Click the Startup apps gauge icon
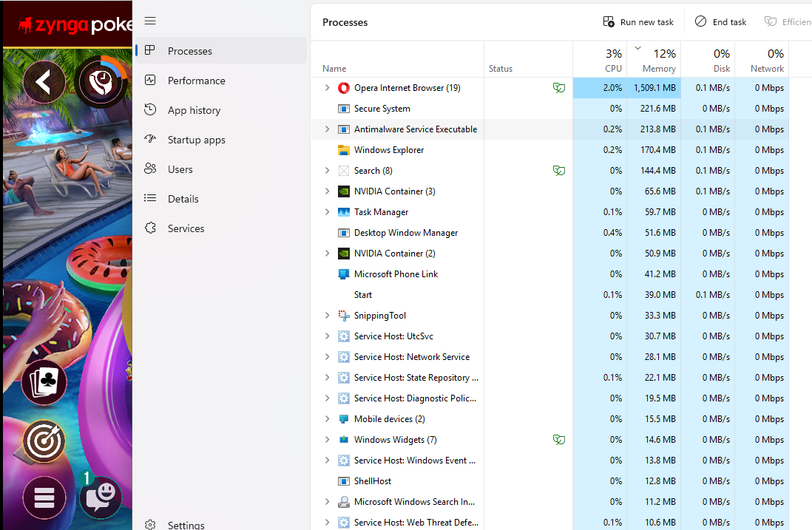The image size is (812, 530). click(x=150, y=139)
